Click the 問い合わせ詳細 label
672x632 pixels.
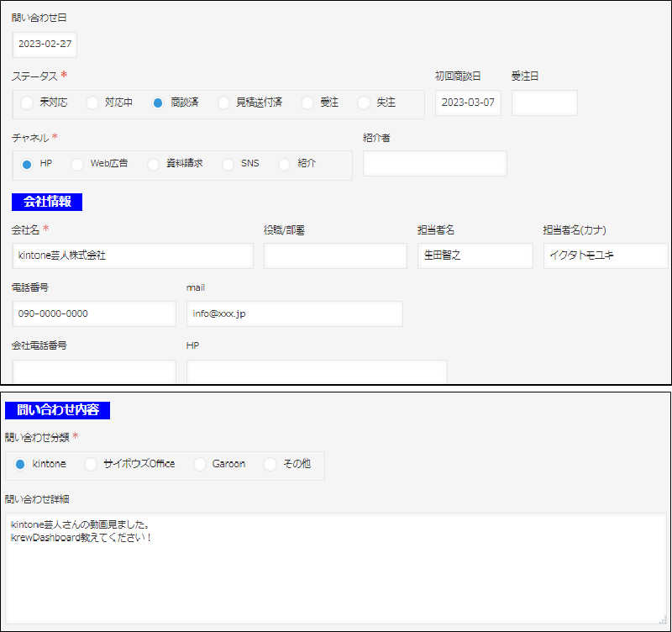37,499
